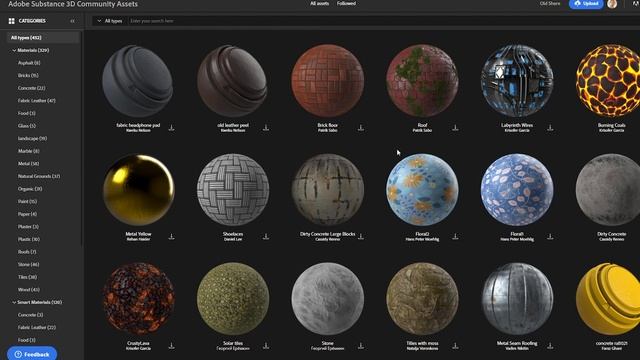
Task: Click the Old Share link
Action: point(550,3)
